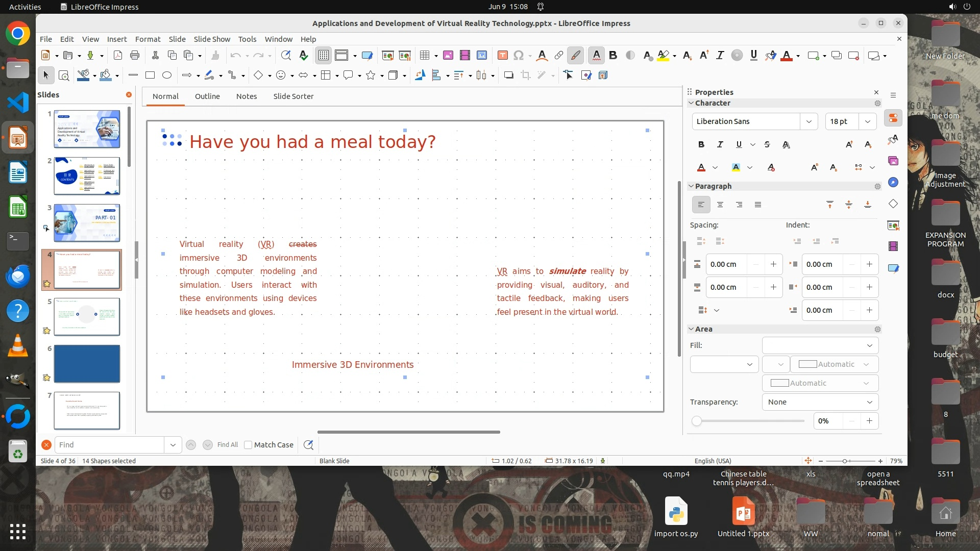Toggle Bold in Character panel
Viewport: 980px width, 551px height.
(x=701, y=145)
